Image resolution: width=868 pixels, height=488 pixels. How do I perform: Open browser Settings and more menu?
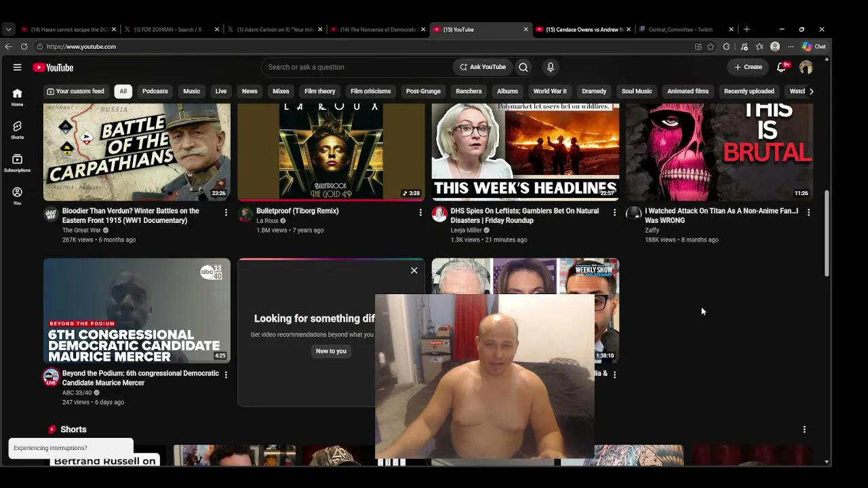click(x=790, y=47)
